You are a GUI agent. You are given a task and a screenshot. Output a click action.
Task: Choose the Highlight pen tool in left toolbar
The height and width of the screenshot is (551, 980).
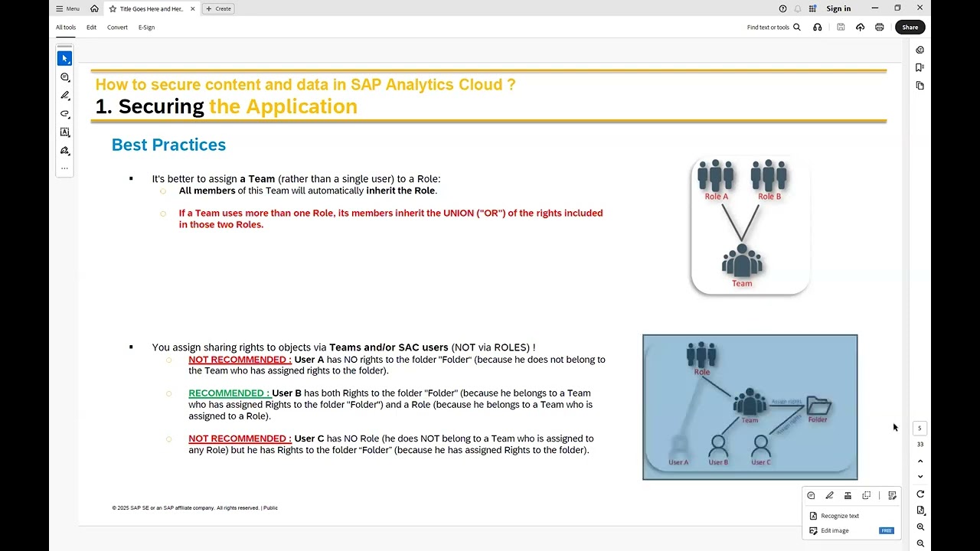(x=65, y=95)
